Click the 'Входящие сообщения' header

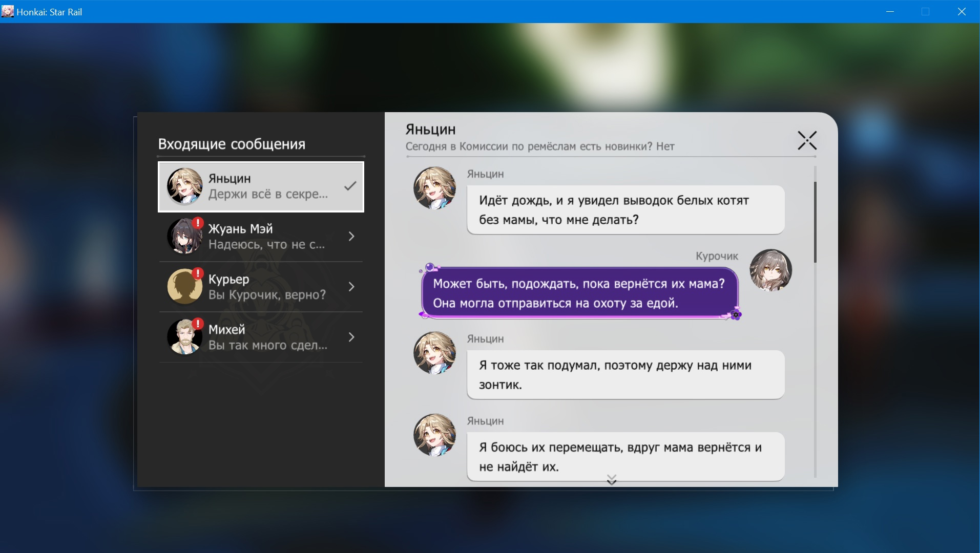pos(232,144)
